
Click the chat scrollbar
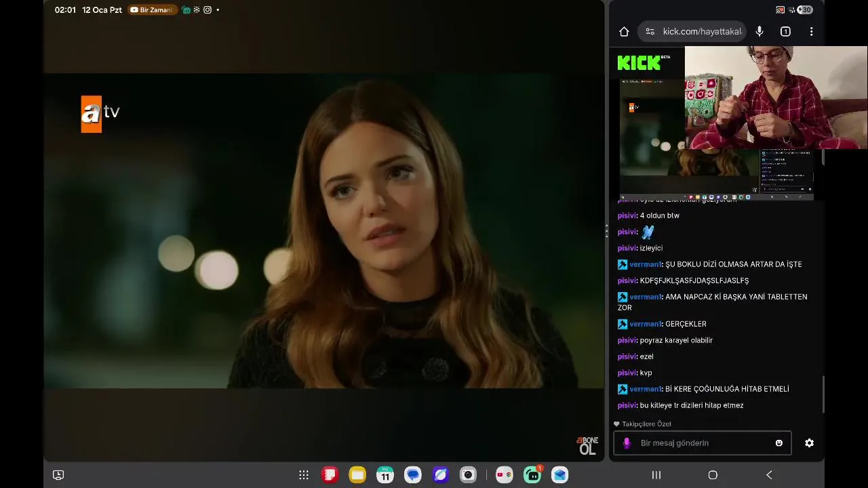[823, 394]
